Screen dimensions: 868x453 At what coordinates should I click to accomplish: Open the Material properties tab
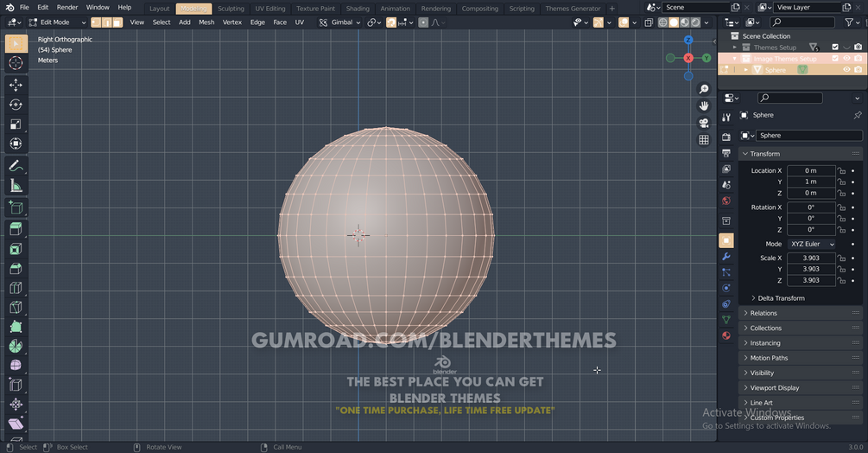tap(726, 335)
